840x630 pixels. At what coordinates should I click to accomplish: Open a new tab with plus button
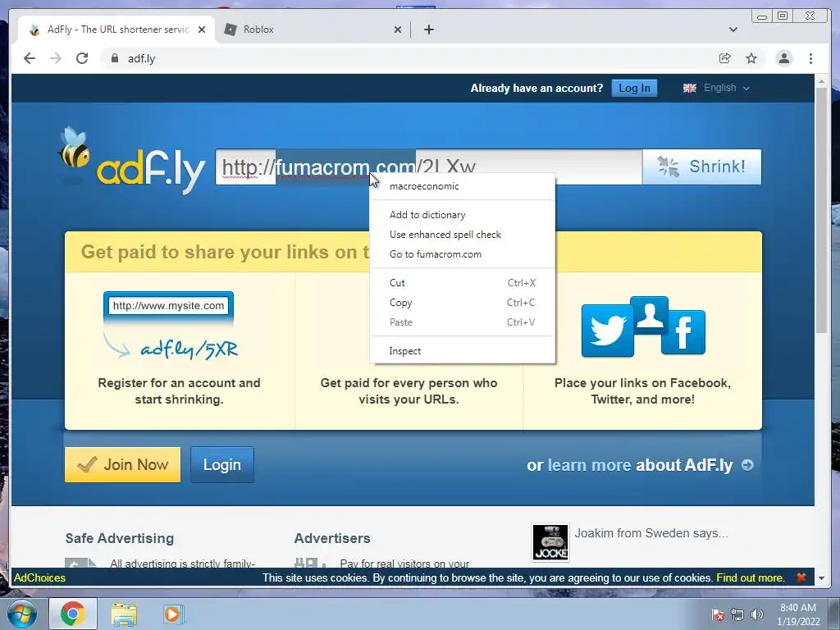tap(428, 30)
